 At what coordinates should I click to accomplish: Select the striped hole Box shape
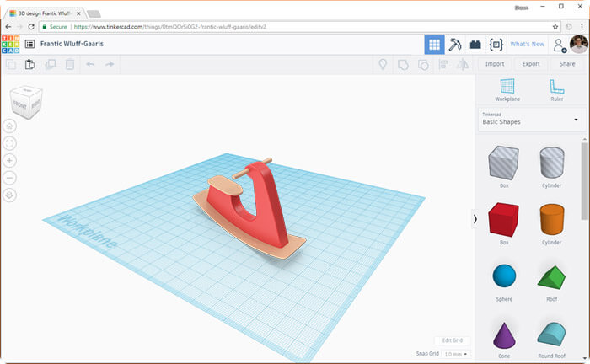click(503, 163)
